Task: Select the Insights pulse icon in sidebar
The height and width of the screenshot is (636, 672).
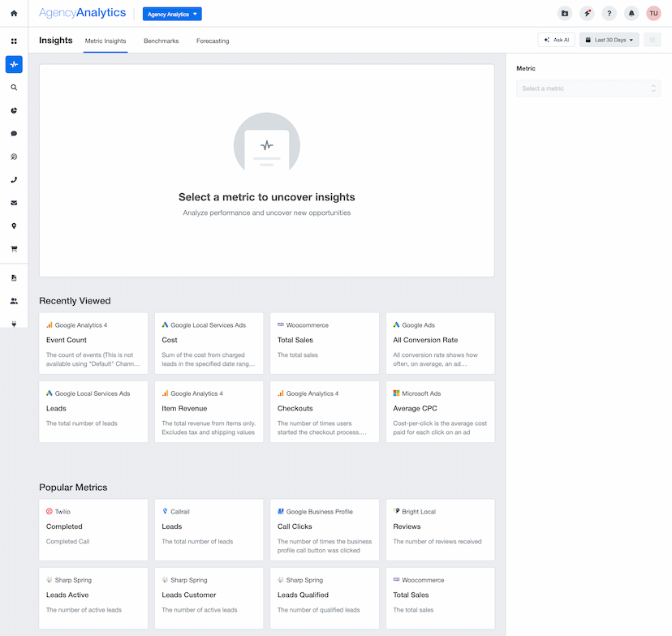Action: point(14,64)
